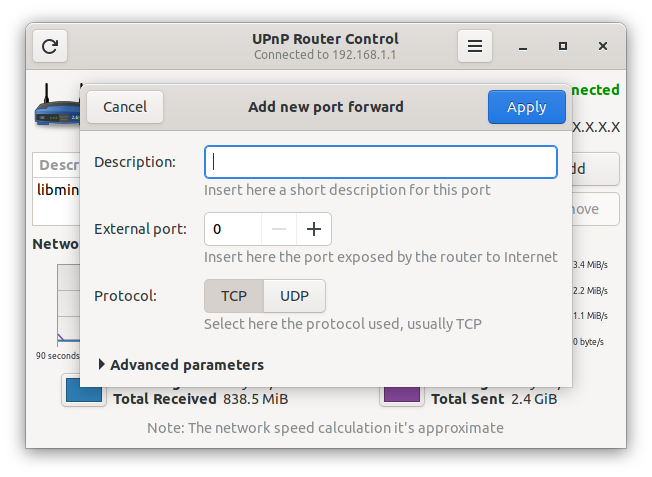Select TCP protocol
Viewport: 652px width, 477px height.
(x=234, y=296)
